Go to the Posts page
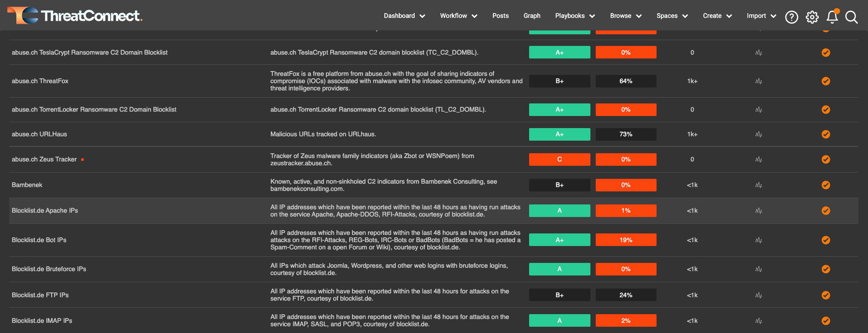 click(x=501, y=16)
